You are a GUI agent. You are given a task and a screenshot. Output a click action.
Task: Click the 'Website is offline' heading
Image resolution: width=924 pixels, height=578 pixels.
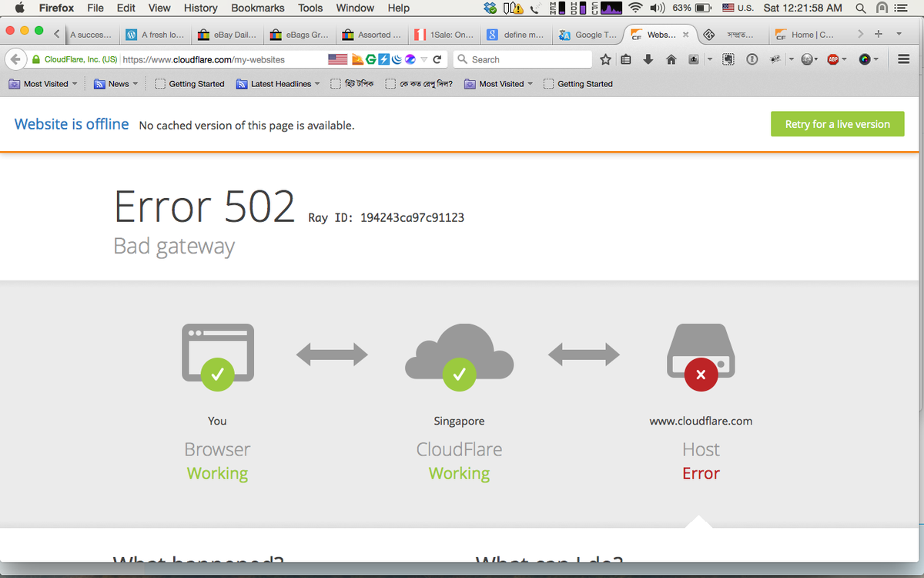(x=72, y=124)
